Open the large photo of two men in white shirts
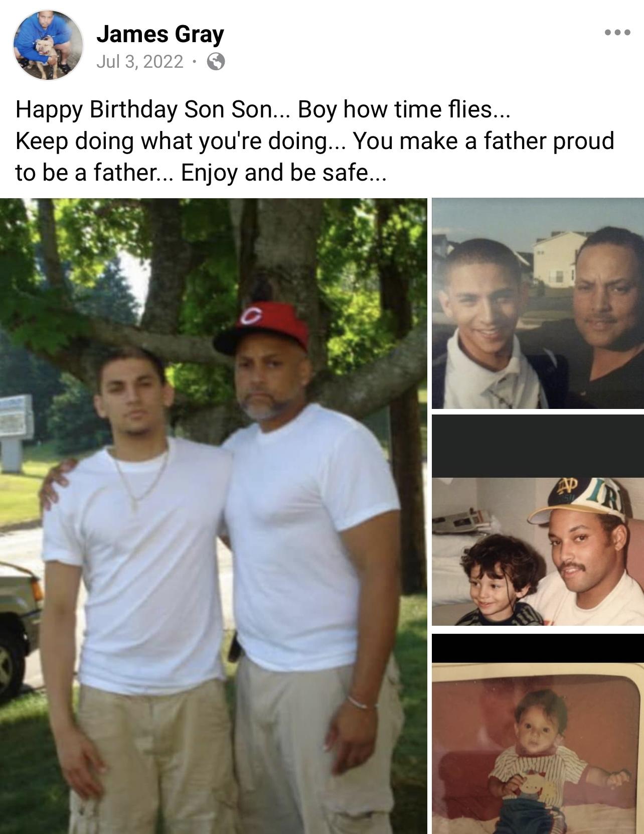Image resolution: width=644 pixels, height=834 pixels. click(x=214, y=516)
